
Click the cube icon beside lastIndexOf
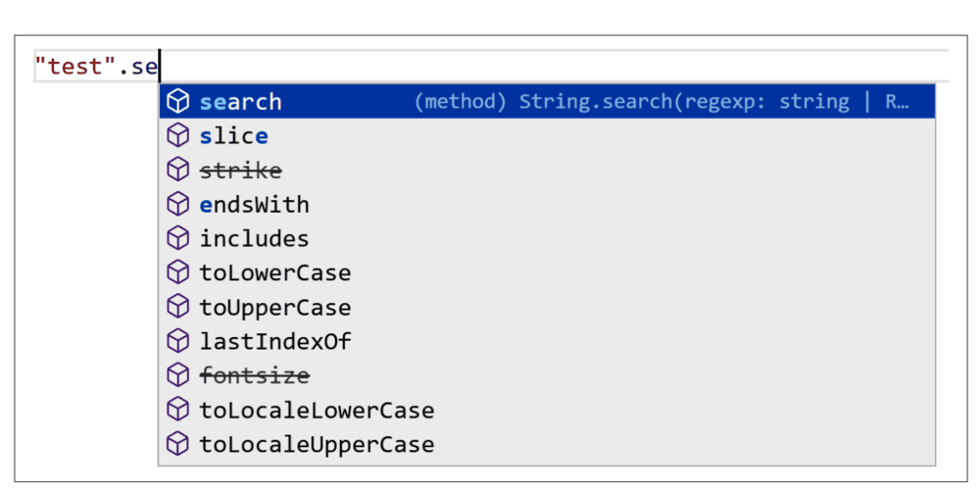click(x=178, y=341)
